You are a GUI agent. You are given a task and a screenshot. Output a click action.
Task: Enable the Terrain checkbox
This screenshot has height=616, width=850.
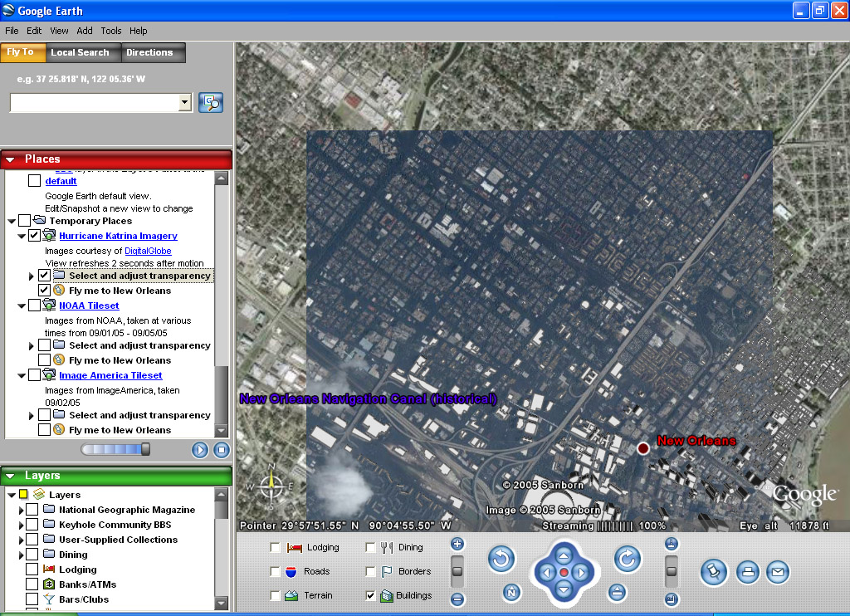pyautogui.click(x=275, y=595)
